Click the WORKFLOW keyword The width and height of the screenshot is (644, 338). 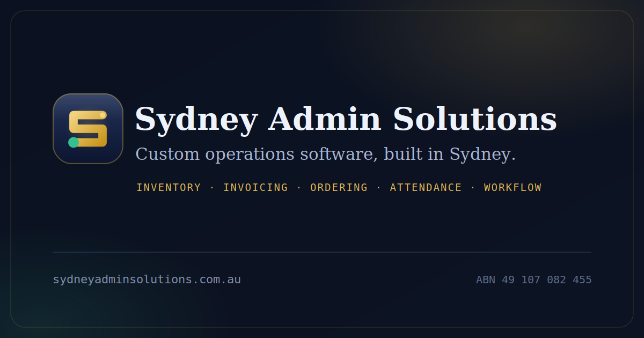[x=513, y=188]
